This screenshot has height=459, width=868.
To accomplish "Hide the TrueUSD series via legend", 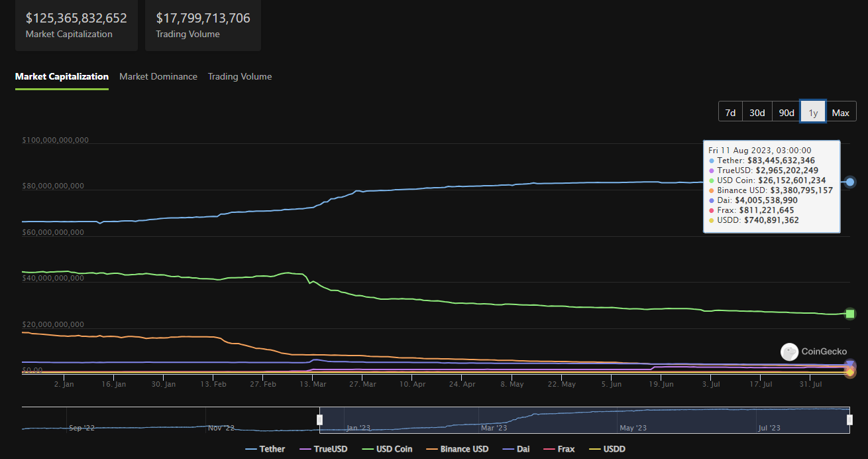I will pos(323,449).
